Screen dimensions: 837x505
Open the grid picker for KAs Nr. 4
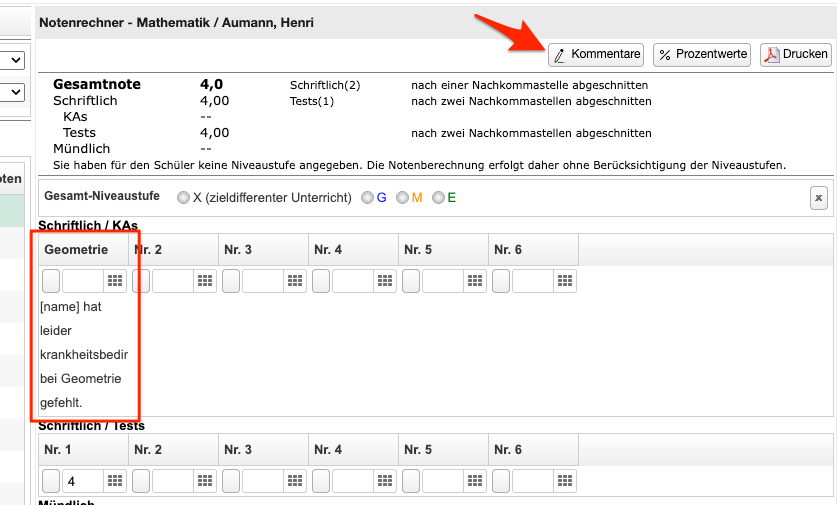click(385, 281)
